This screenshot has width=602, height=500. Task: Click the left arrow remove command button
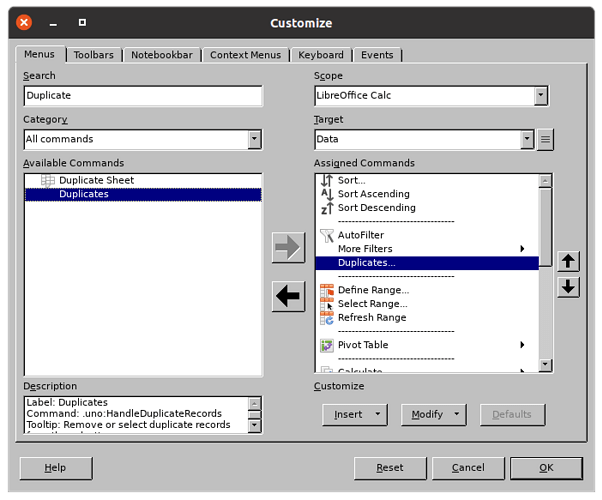point(288,296)
